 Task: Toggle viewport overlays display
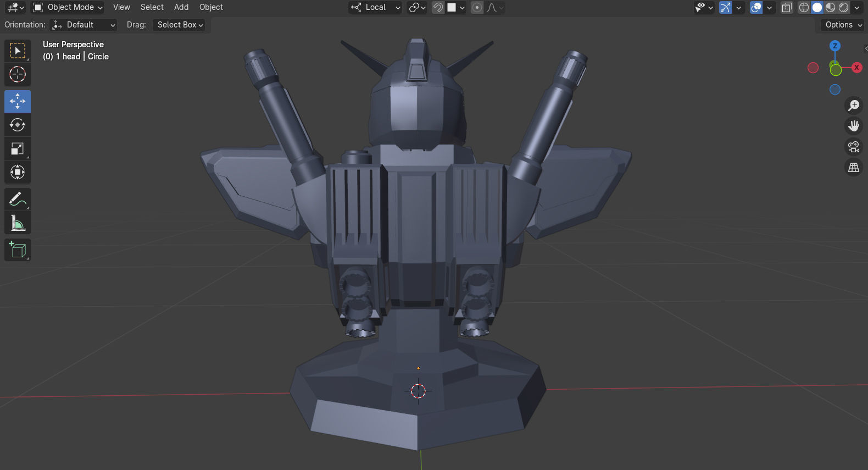click(756, 7)
